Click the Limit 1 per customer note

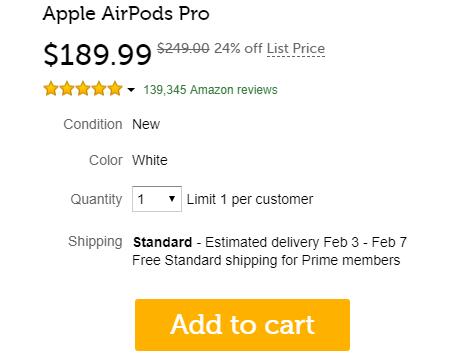pos(250,199)
